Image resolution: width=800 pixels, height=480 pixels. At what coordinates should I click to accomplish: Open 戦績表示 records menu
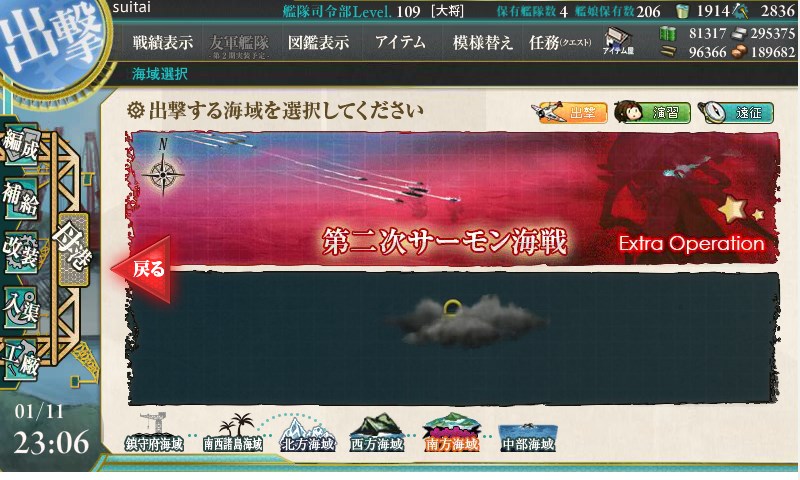pos(163,43)
